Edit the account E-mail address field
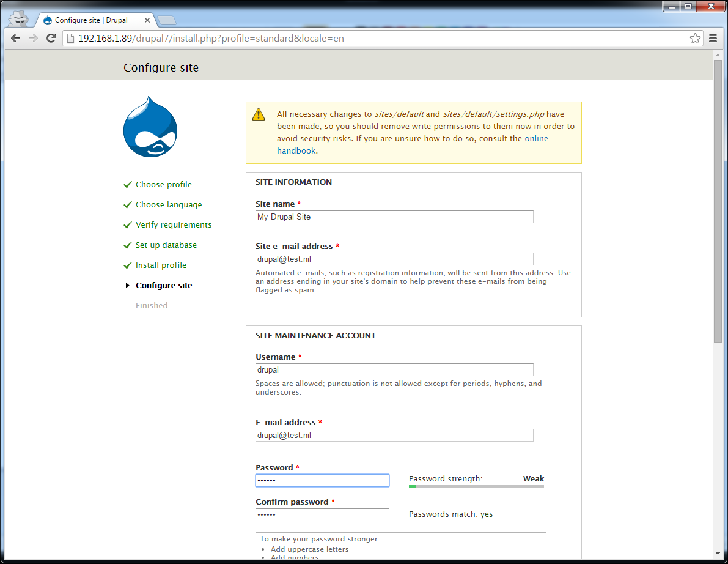This screenshot has width=728, height=564. click(394, 436)
